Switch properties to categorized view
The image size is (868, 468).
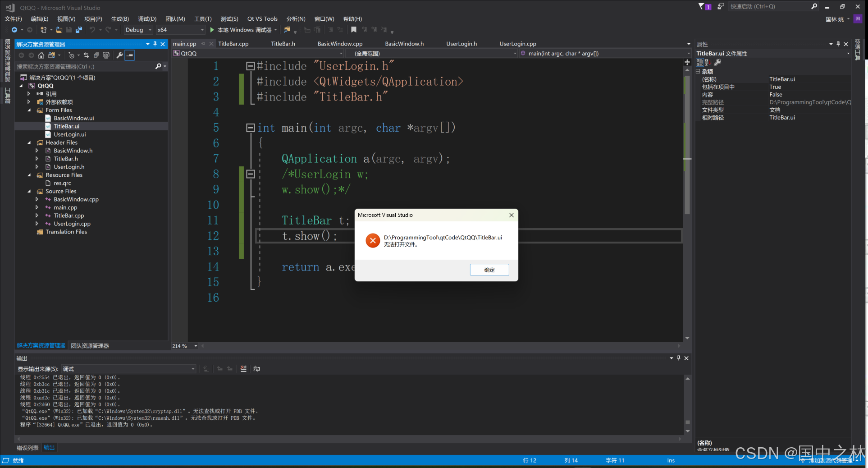pyautogui.click(x=699, y=62)
